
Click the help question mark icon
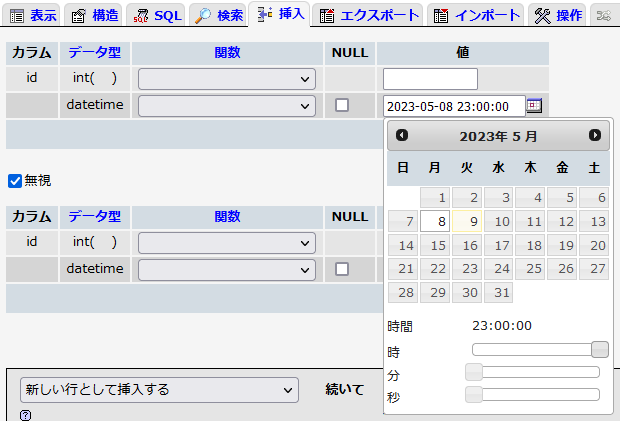point(25,415)
